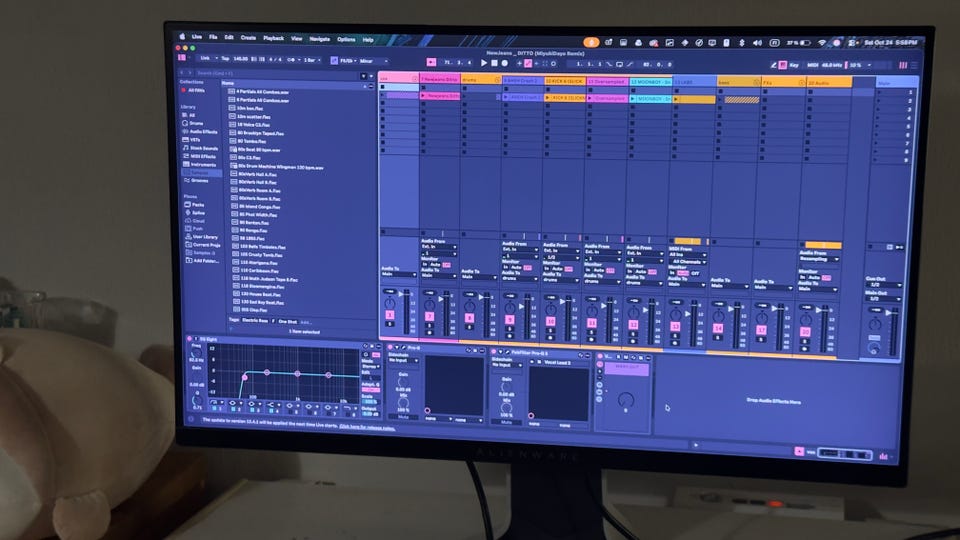Click the Main track volume fader

(x=888, y=314)
